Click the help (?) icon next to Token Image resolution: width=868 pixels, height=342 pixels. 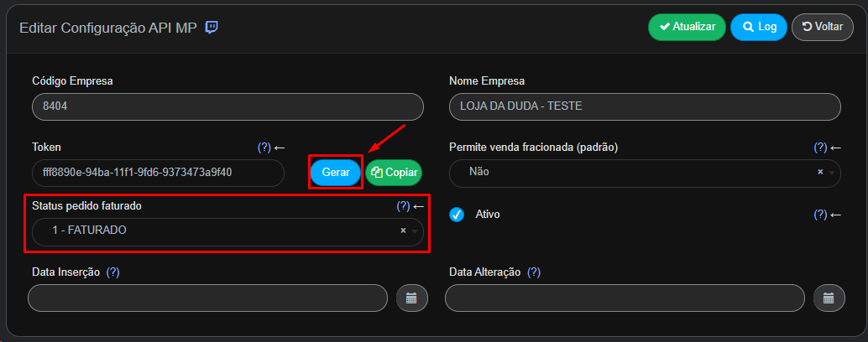tap(264, 148)
